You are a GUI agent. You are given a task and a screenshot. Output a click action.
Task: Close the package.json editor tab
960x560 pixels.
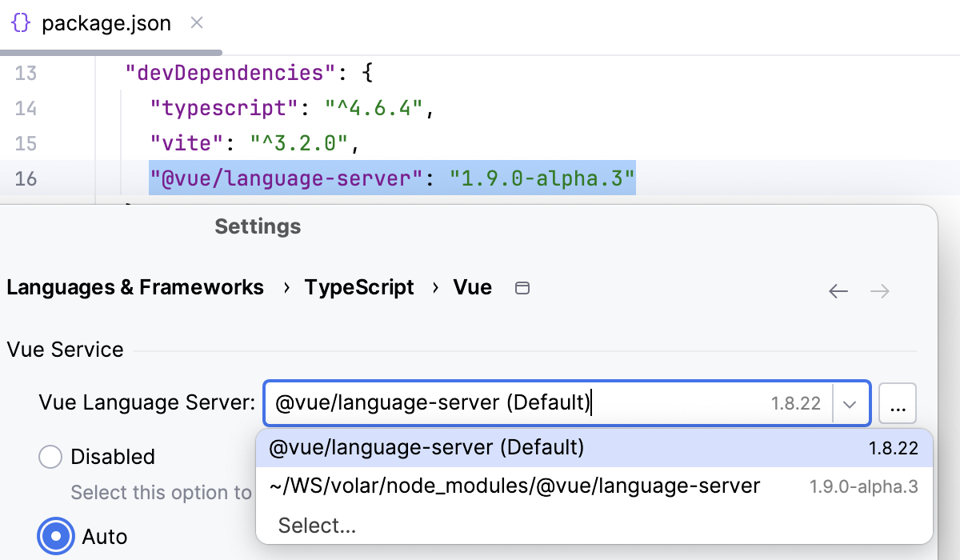point(197,23)
